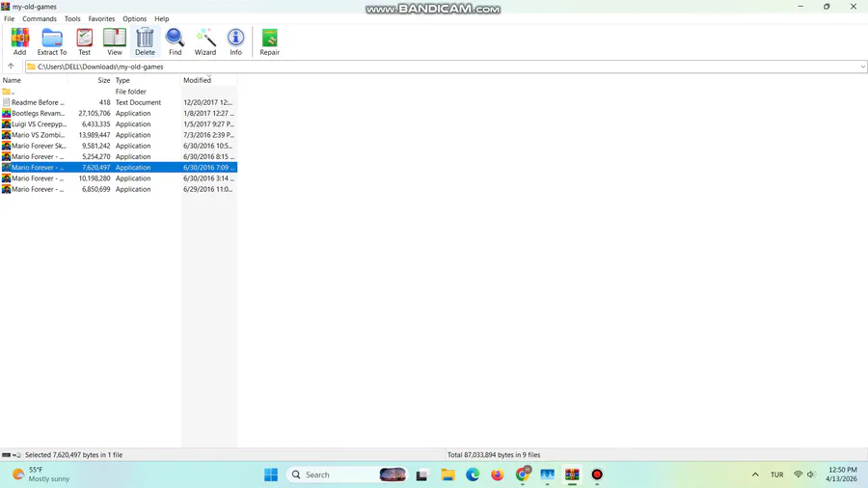Click Wi-Fi network tray icon
The width and height of the screenshot is (868, 488).
(x=799, y=474)
